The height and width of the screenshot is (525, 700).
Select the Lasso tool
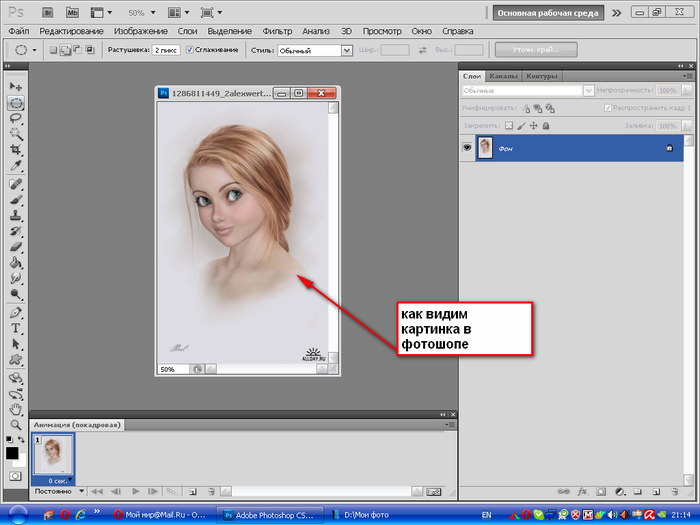coord(16,118)
